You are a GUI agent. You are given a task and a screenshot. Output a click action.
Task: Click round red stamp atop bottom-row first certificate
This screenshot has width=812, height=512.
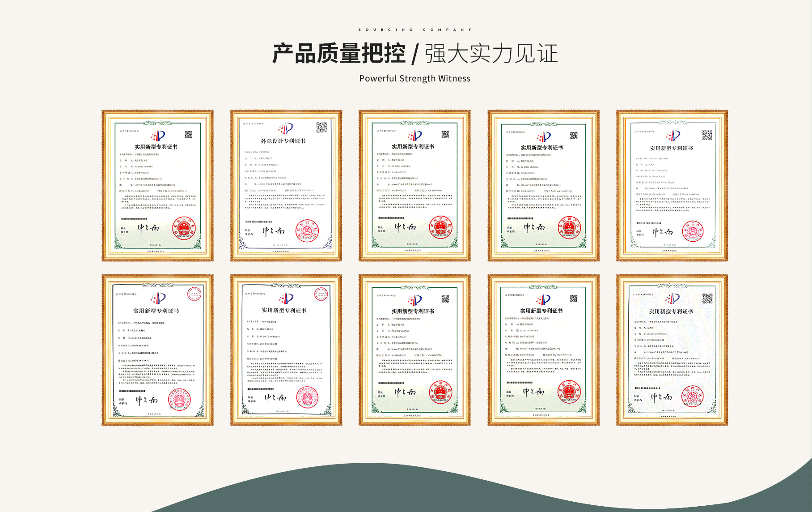194,294
